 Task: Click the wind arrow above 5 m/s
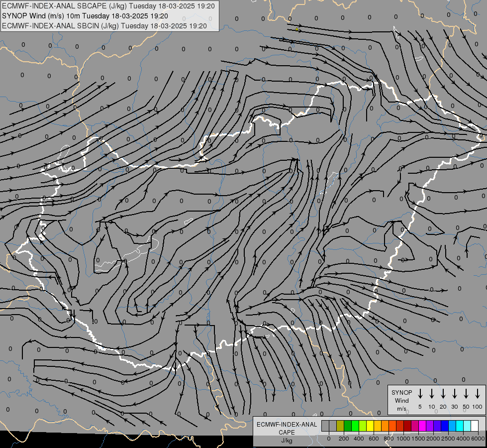click(420, 394)
